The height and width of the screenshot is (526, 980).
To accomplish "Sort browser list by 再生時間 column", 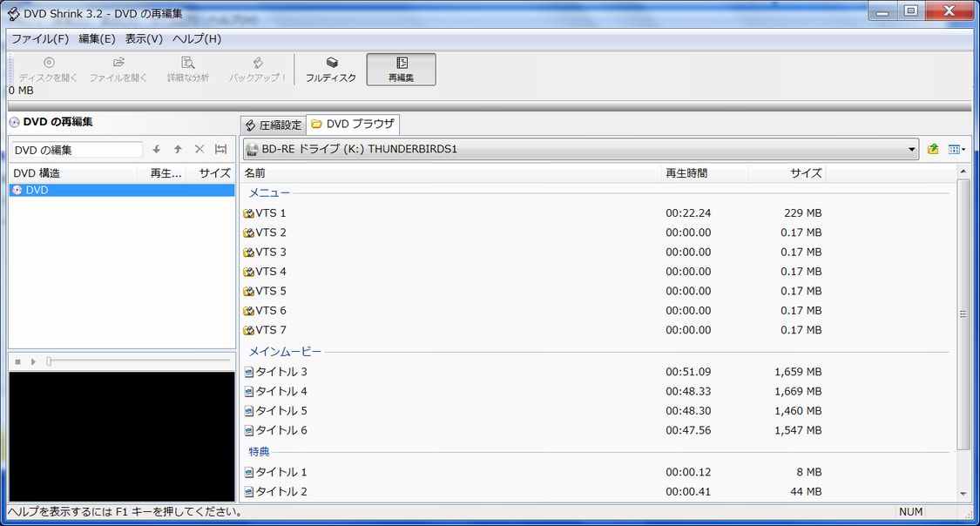I will (704, 173).
